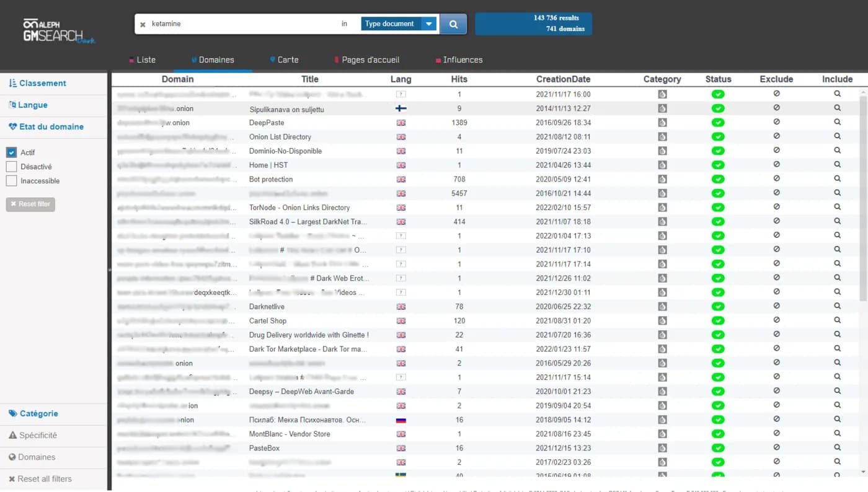
Task: Click exclude icon for DeepPaste row
Action: coord(776,122)
